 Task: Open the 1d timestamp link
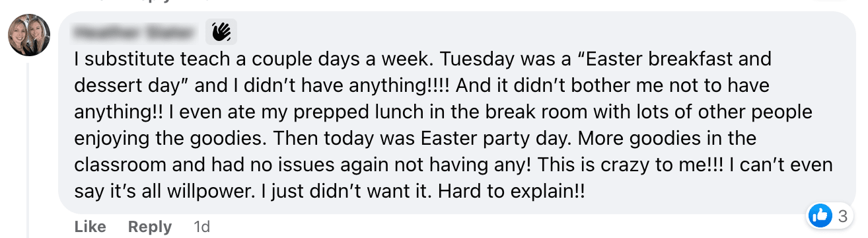click(201, 227)
